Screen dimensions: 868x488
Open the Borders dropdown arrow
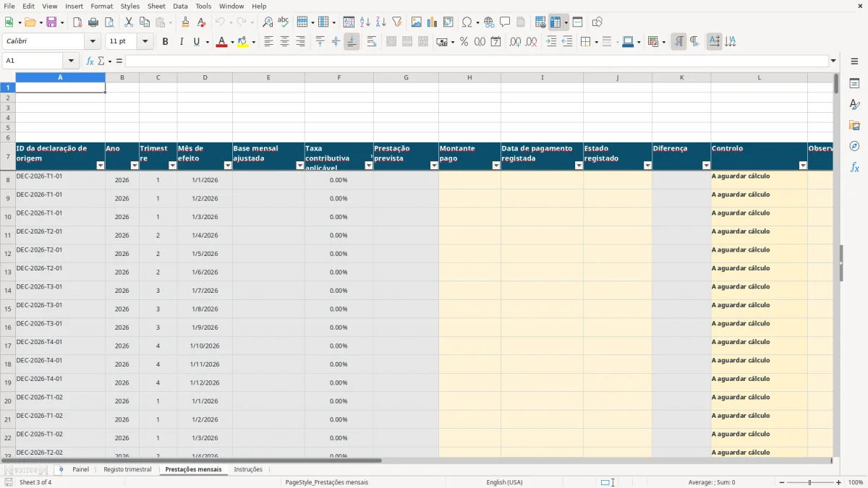pos(596,42)
